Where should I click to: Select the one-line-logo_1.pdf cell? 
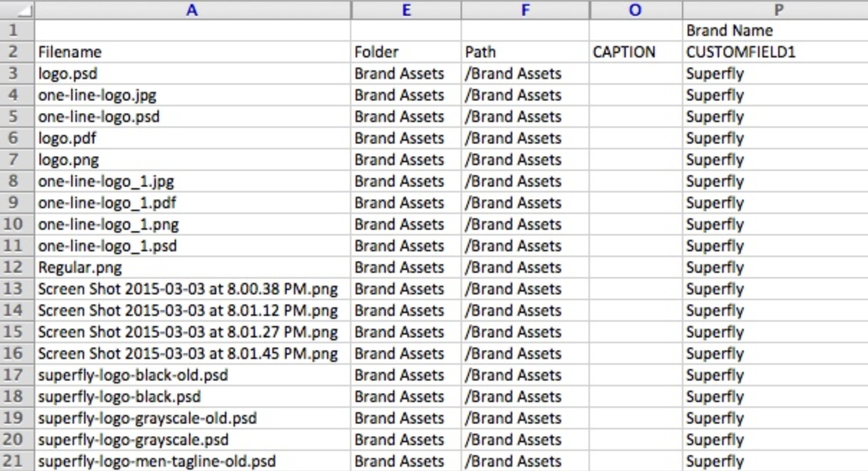point(193,202)
